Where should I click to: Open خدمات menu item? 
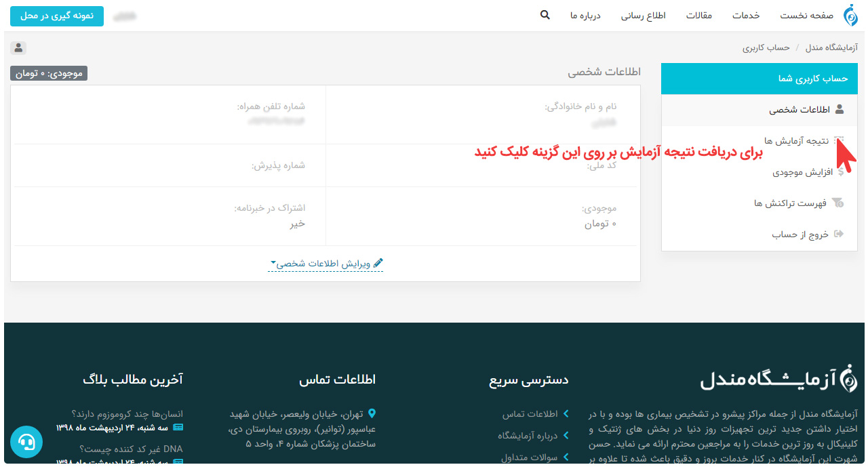746,16
